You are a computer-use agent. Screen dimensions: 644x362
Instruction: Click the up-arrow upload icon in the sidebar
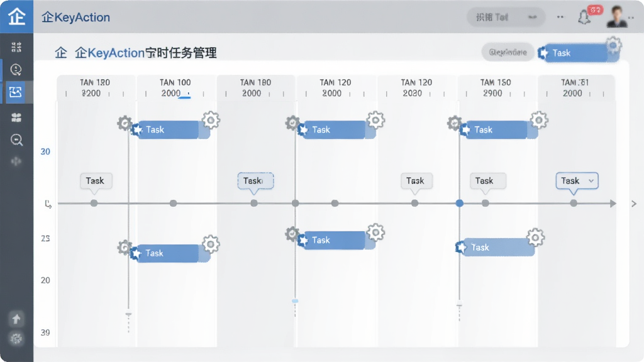coord(16,319)
